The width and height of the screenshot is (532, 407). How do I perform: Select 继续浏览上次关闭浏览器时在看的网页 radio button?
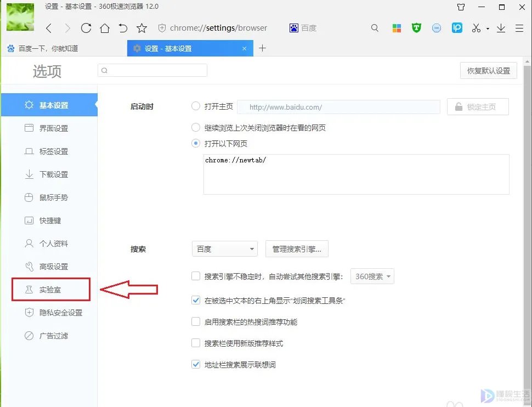196,128
